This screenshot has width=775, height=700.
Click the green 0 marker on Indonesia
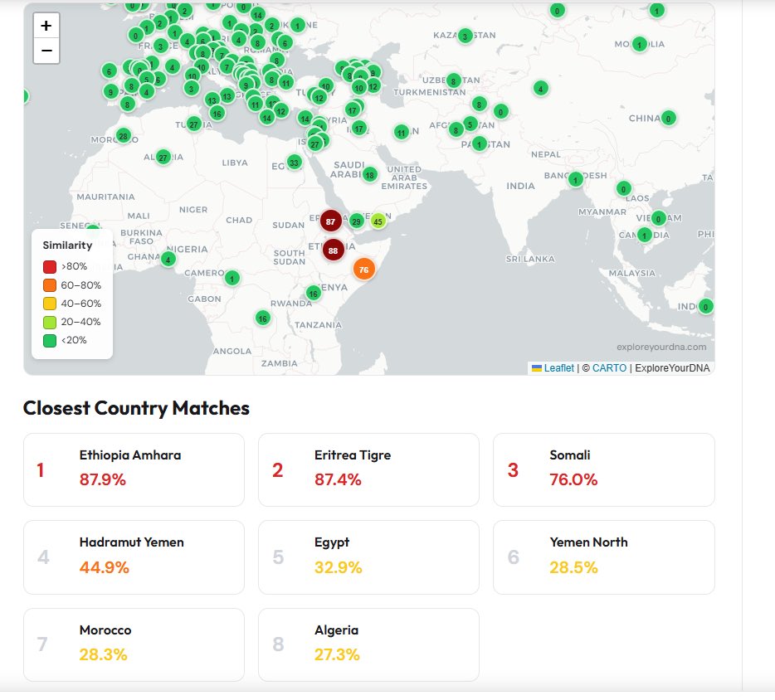click(705, 307)
